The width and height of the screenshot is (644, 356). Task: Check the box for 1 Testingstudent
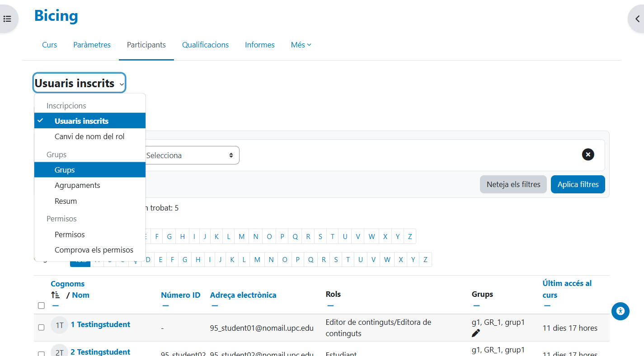click(41, 328)
